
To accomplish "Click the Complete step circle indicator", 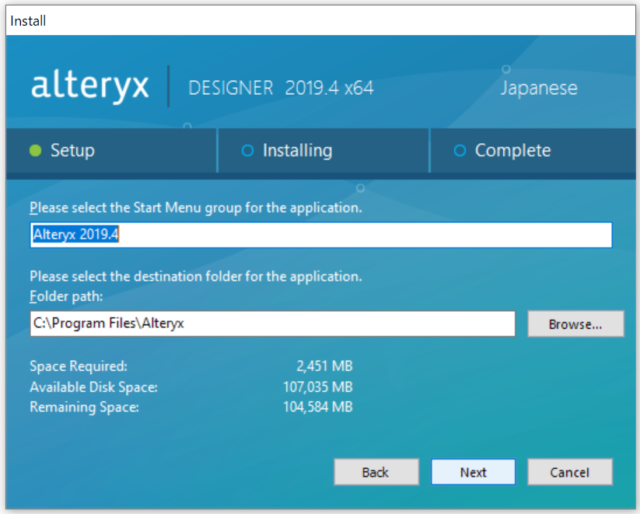I will (460, 151).
